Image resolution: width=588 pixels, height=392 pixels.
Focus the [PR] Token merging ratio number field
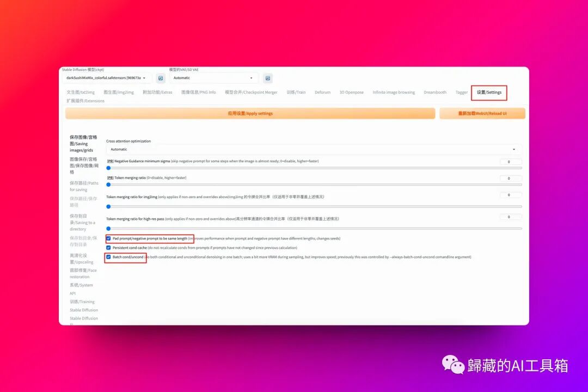coord(510,178)
